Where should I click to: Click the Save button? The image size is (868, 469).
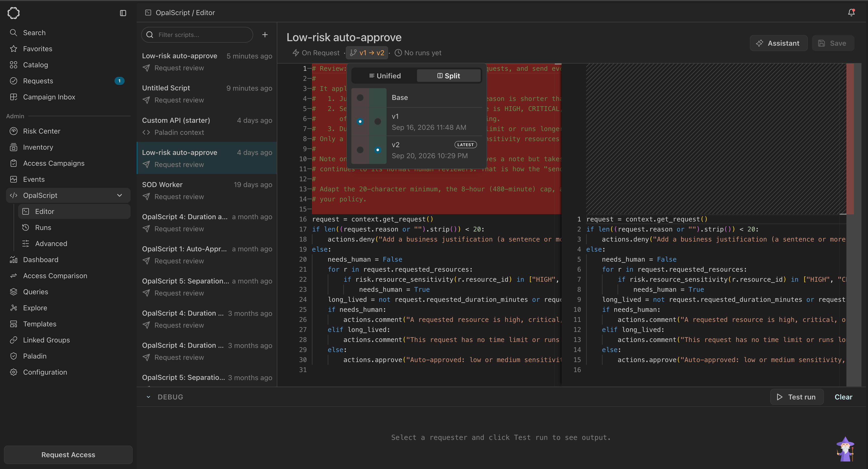(x=833, y=43)
